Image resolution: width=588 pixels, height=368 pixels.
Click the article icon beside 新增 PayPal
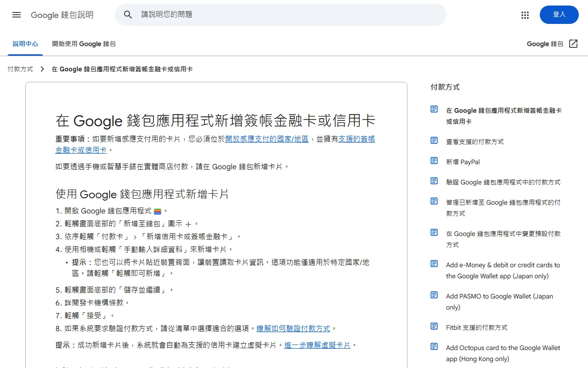[434, 161]
